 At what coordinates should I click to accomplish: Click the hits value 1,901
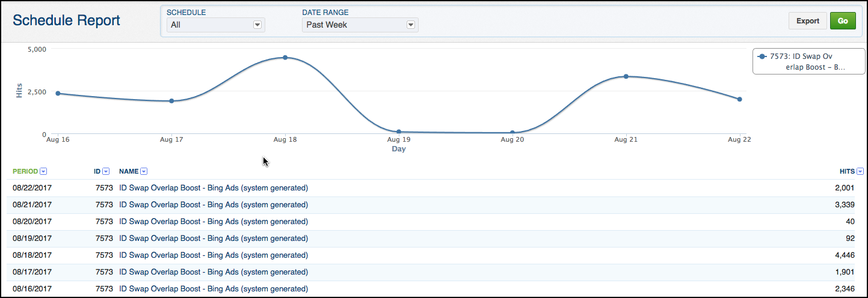coord(844,272)
